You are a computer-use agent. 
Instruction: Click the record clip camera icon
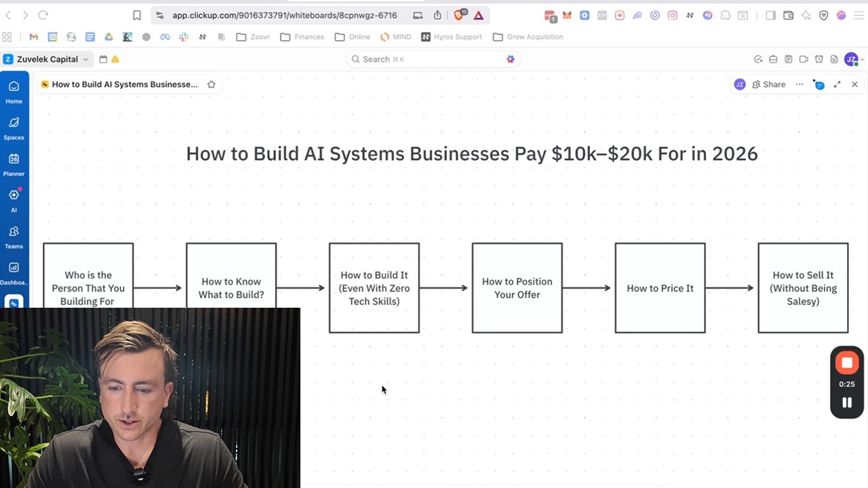pyautogui.click(x=804, y=59)
